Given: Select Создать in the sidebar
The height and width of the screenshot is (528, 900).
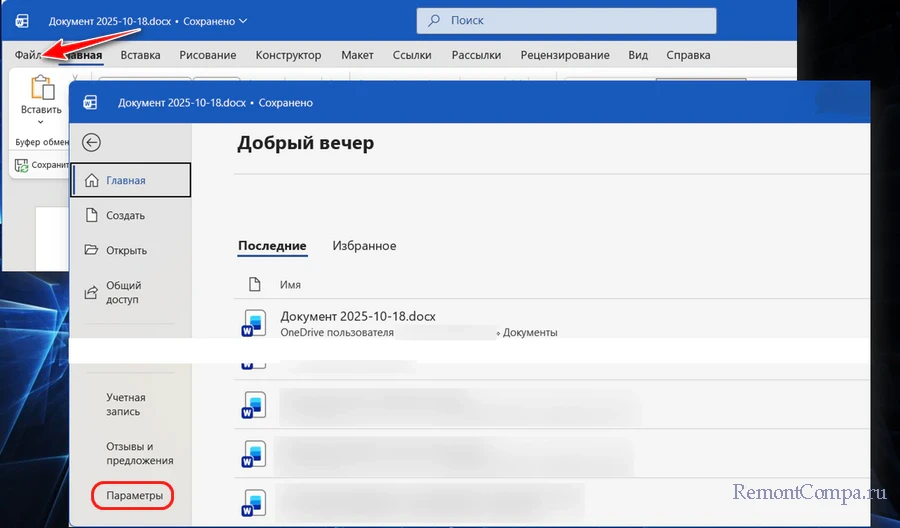Looking at the screenshot, I should [125, 215].
